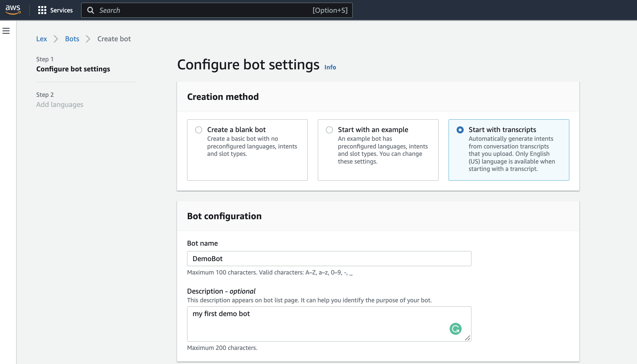Open the sidebar hamburger menu
This screenshot has height=364, width=637.
(x=6, y=31)
